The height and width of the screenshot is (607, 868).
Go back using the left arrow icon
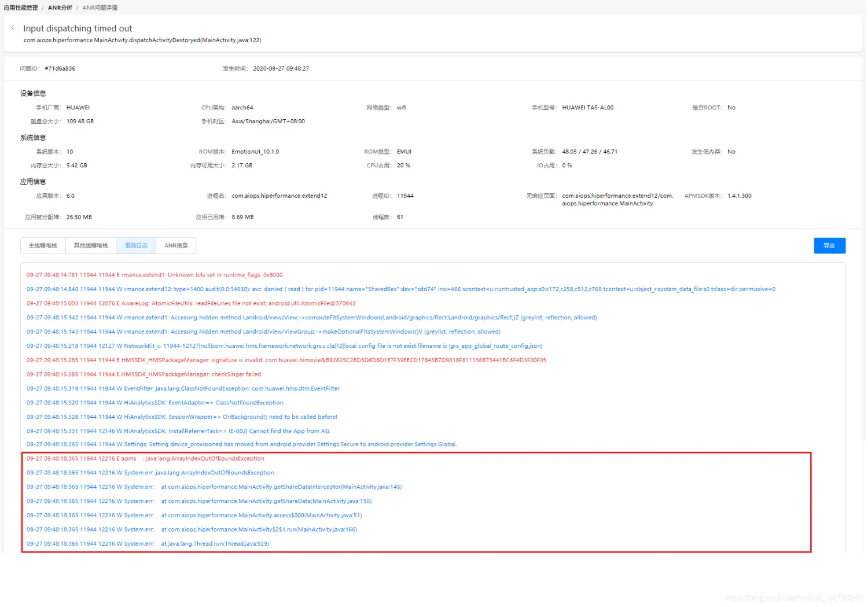(13, 28)
